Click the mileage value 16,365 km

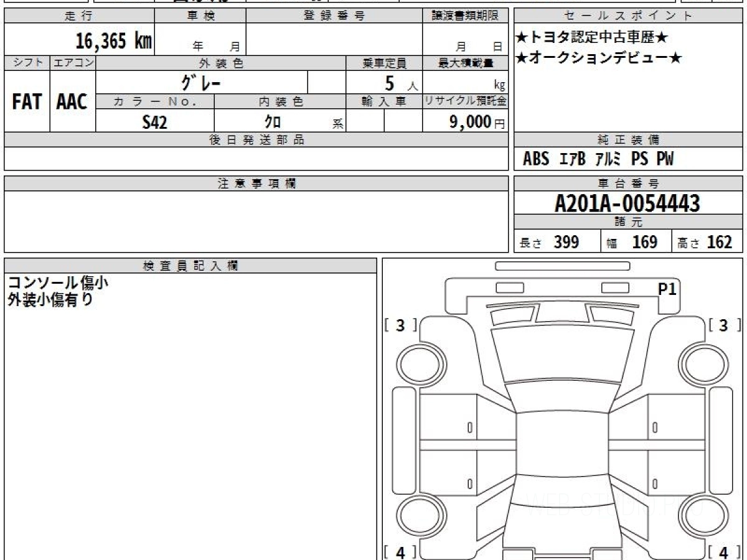(113, 41)
